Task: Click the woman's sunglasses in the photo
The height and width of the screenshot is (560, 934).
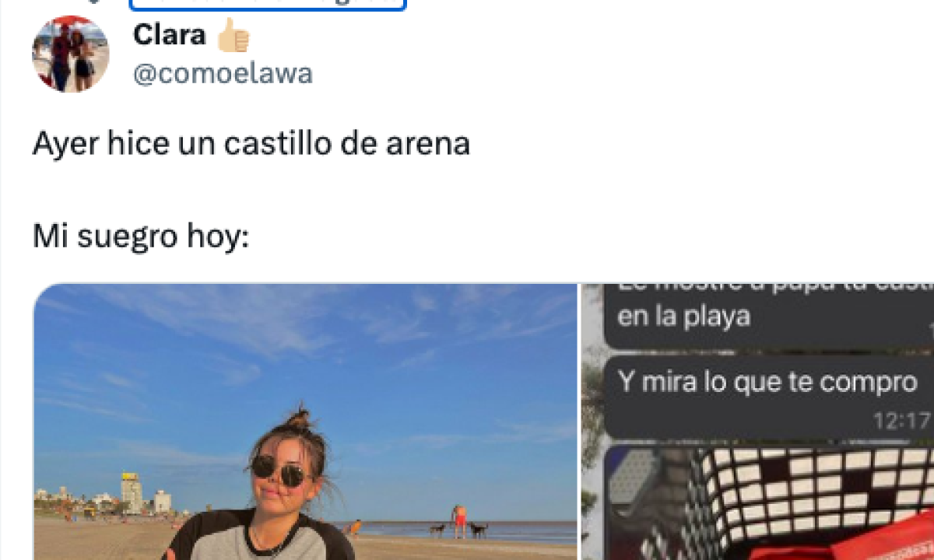Action: [280, 471]
